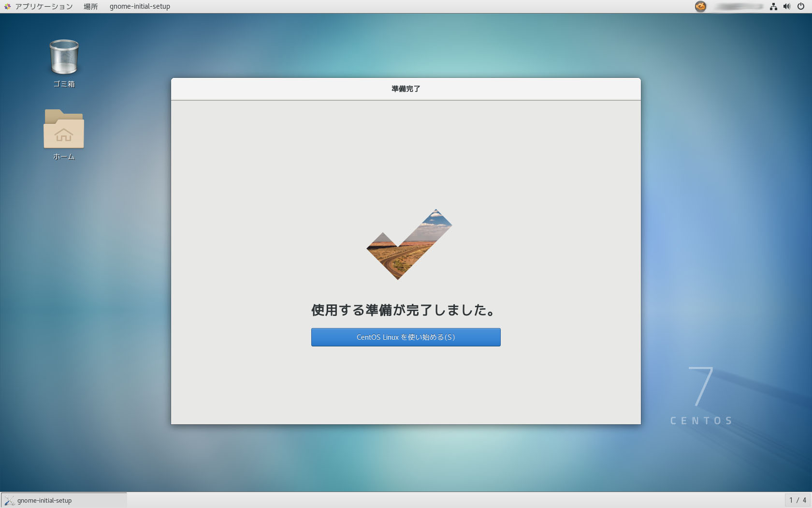Open the network status icon
This screenshot has height=508, width=812.
point(773,6)
